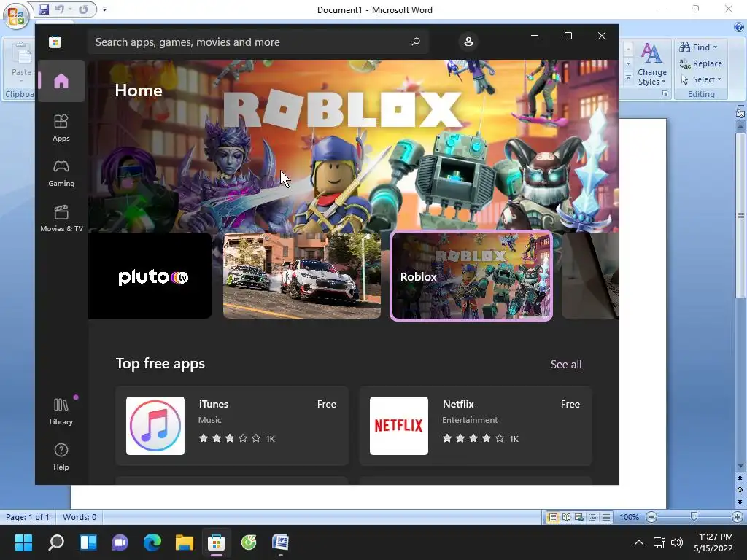Open the Netflix app card
The width and height of the screenshot is (747, 560).
476,426
